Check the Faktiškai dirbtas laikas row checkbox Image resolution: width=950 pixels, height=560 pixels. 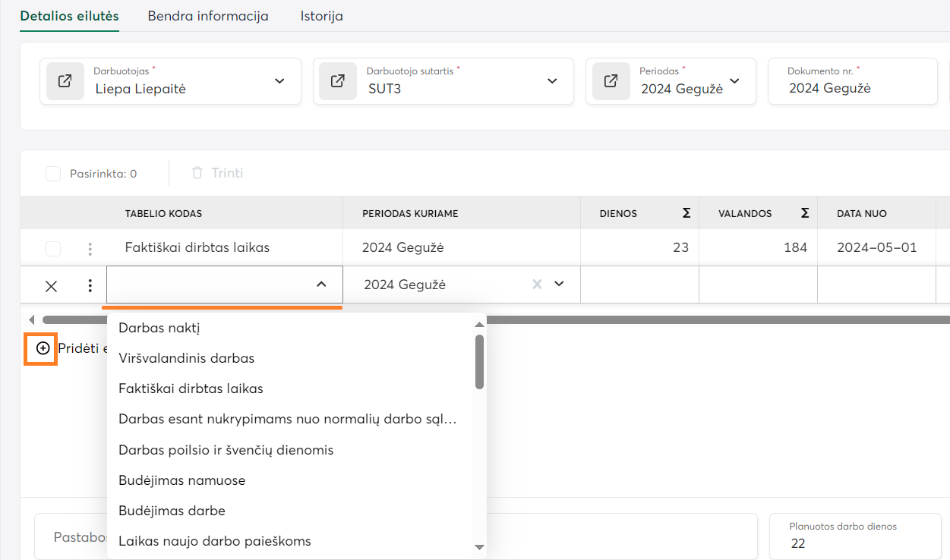click(53, 248)
